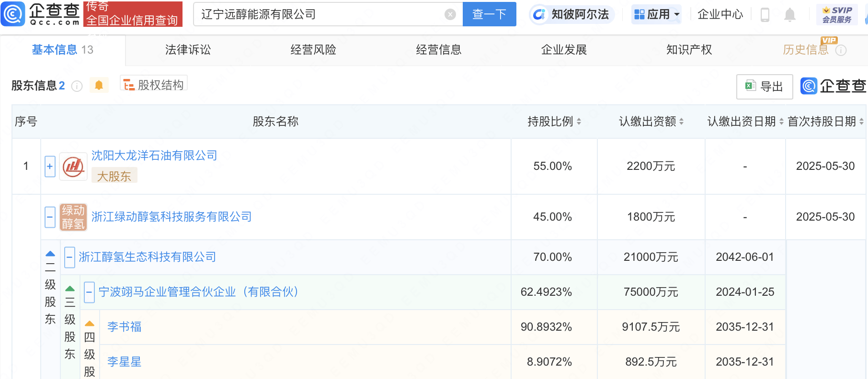Click the 70.00% shareholding cell

[553, 257]
